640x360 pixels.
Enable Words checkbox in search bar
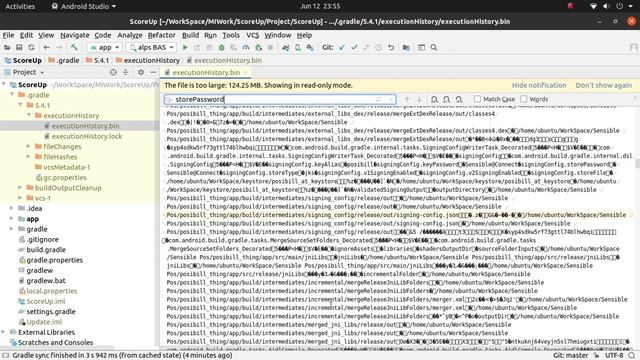coord(524,99)
